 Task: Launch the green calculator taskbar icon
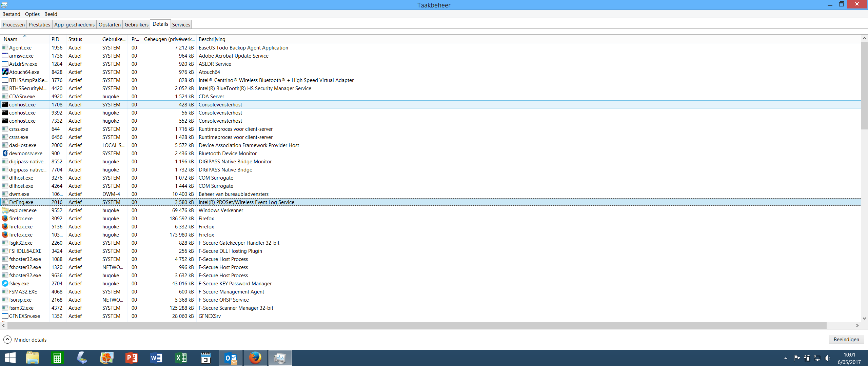57,358
